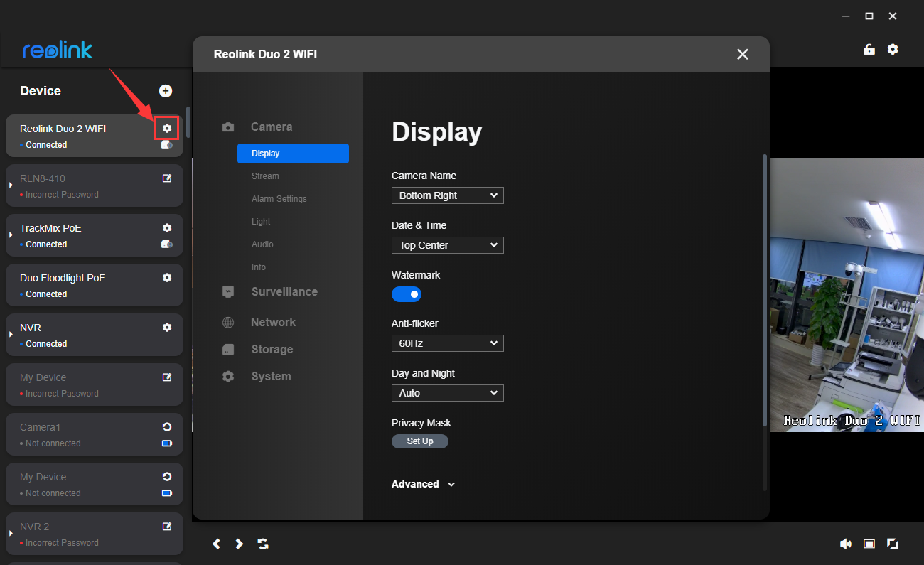Go to previous page of live view
This screenshot has height=565, width=924.
216,544
